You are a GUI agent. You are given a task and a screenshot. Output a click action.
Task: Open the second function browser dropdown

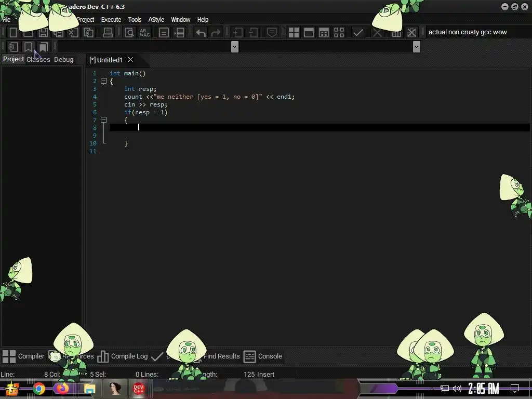pos(417,46)
